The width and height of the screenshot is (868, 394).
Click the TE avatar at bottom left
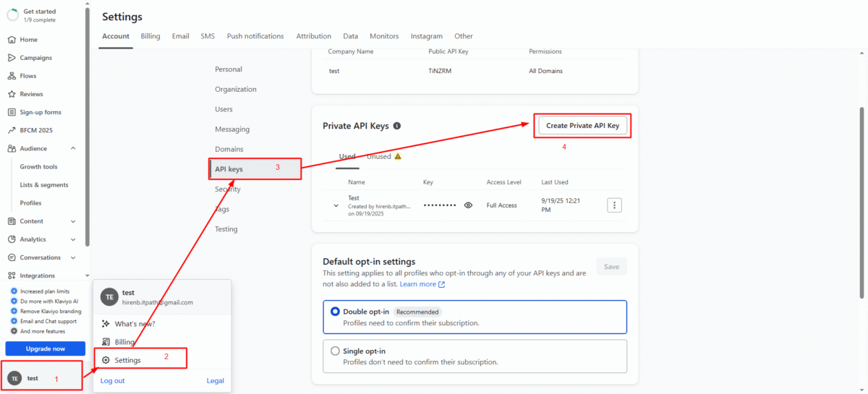tap(15, 378)
